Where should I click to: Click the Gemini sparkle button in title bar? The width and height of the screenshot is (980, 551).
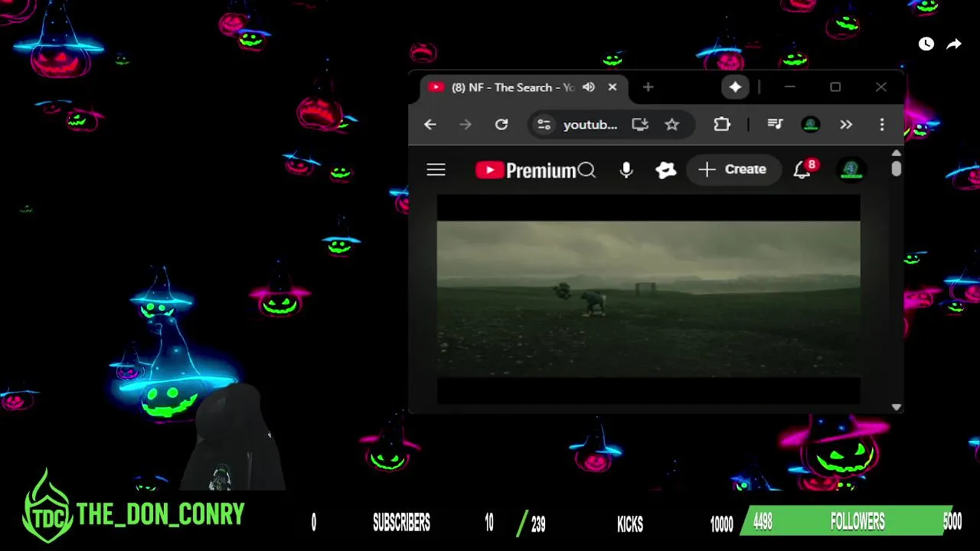point(735,87)
